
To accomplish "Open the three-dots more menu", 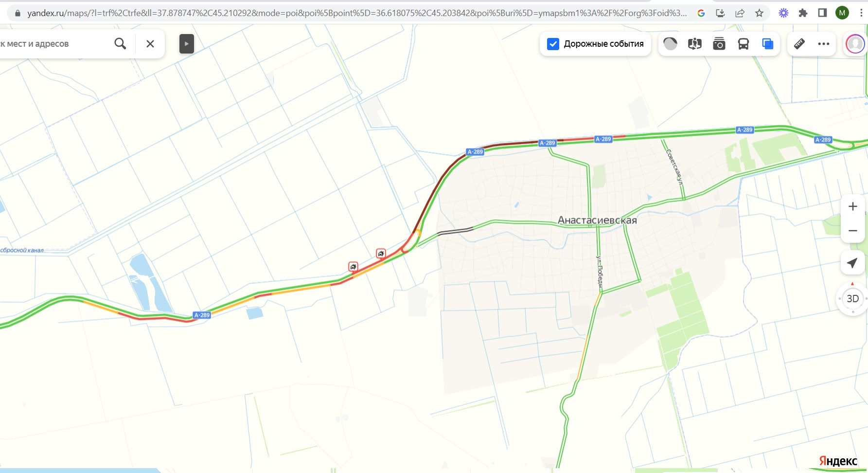I will coord(824,44).
